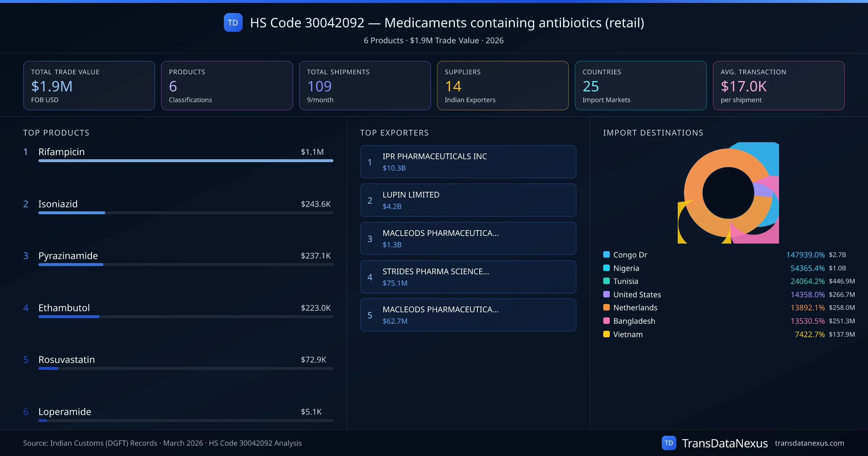Screen dimensions: 868x456
Task: Click the United States purple legend swatch
Action: (x=607, y=294)
